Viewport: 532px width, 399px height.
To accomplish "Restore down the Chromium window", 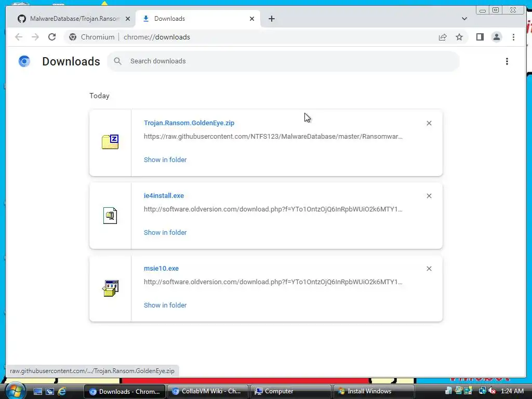I will point(495,10).
